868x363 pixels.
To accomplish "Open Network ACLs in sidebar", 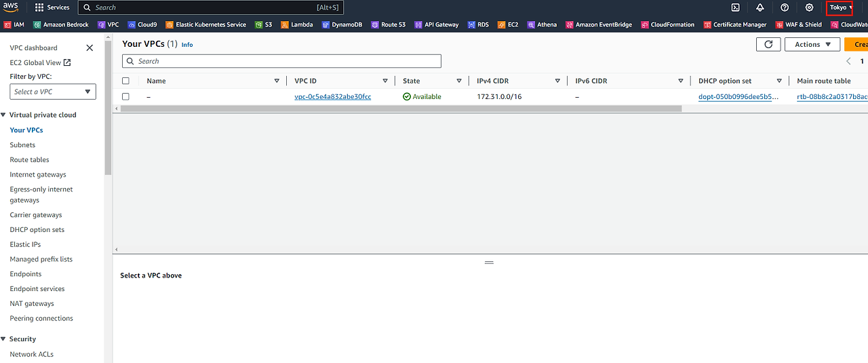I will (31, 354).
